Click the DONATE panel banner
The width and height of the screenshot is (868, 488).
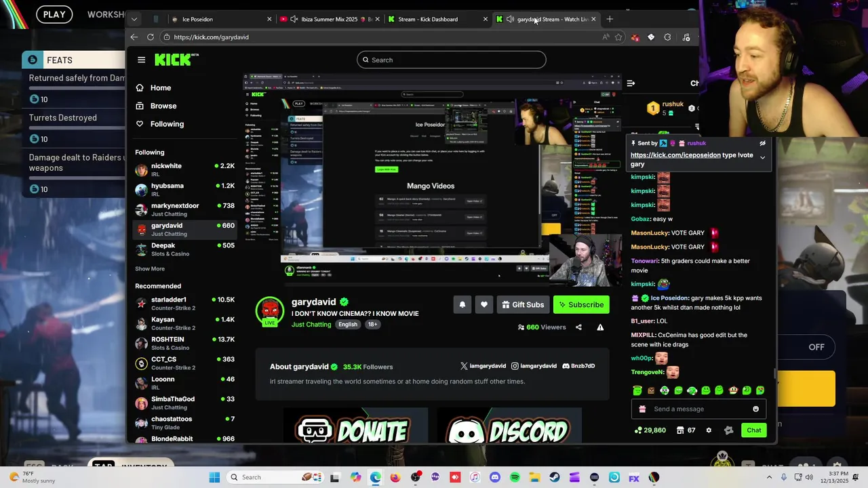click(355, 426)
